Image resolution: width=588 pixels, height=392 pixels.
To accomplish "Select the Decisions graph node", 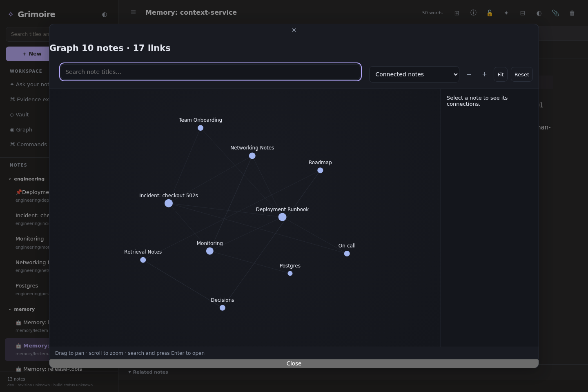I will [223, 308].
